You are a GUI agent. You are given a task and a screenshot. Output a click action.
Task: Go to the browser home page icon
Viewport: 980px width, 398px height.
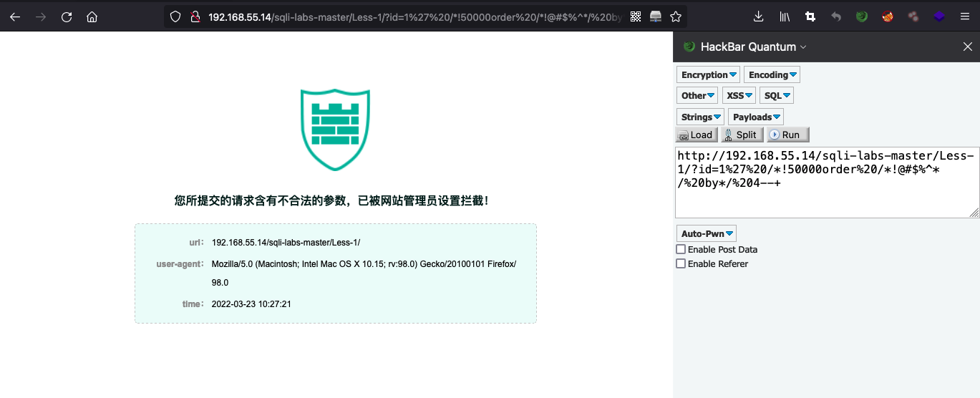pyautogui.click(x=92, y=16)
